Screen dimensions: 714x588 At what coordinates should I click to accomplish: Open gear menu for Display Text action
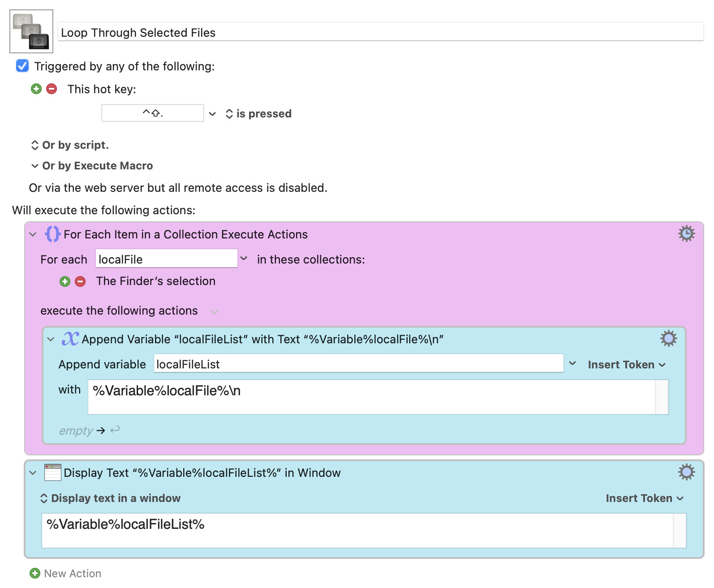coord(686,472)
